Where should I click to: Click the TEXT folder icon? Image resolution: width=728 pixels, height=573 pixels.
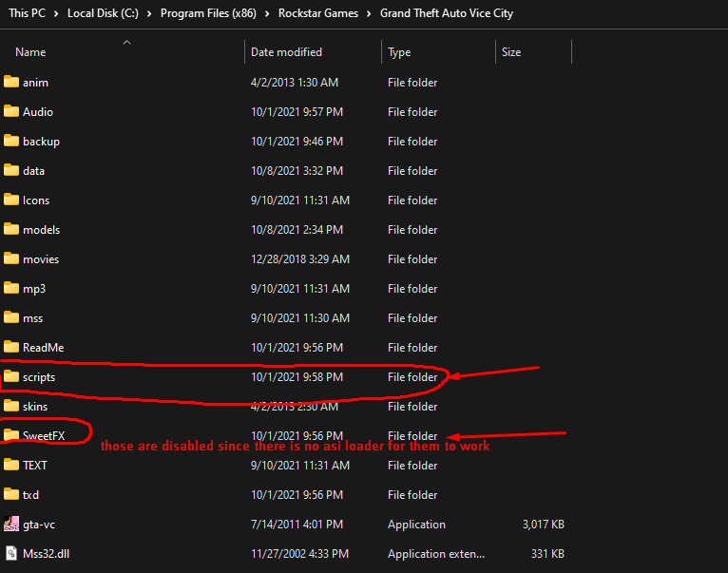click(11, 465)
